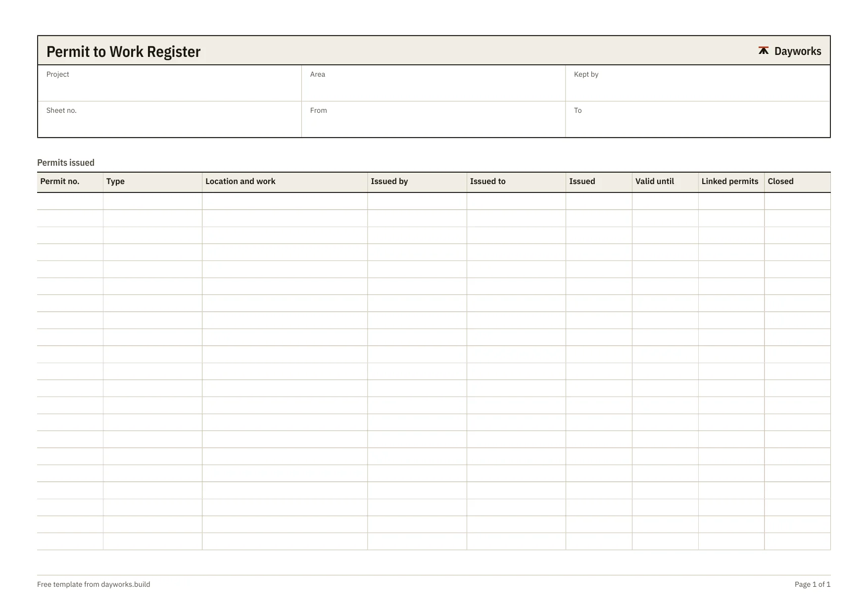The width and height of the screenshot is (868, 614).
Task: Click into the Sheet no. field
Action: (x=170, y=119)
